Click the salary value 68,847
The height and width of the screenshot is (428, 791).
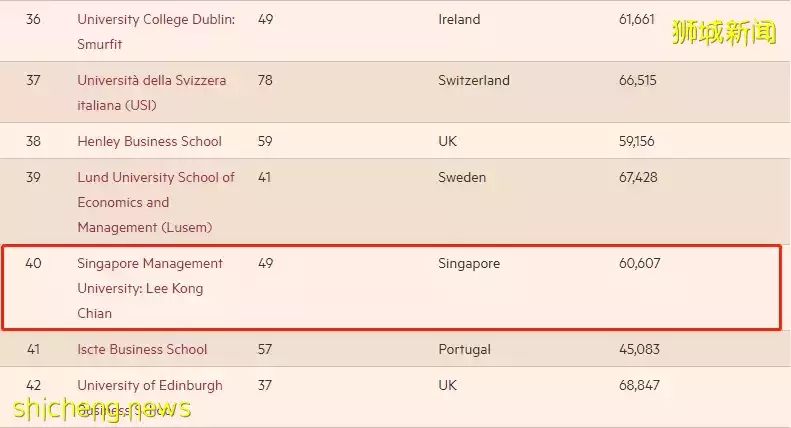(x=639, y=385)
